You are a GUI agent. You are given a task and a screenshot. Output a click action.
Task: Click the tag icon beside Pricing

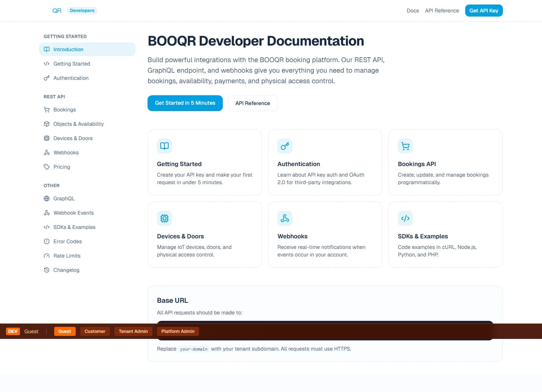pyautogui.click(x=47, y=167)
